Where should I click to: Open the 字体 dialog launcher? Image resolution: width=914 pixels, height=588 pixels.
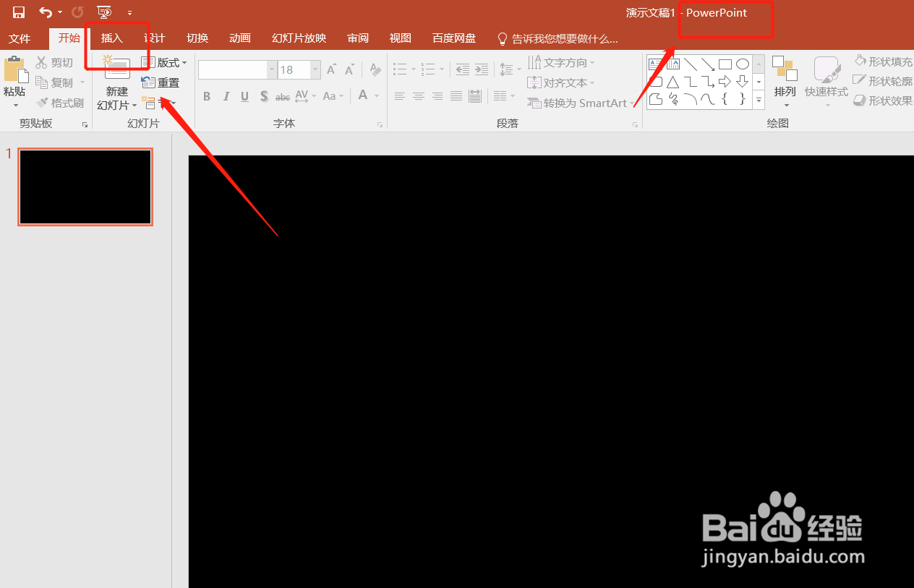(380, 125)
